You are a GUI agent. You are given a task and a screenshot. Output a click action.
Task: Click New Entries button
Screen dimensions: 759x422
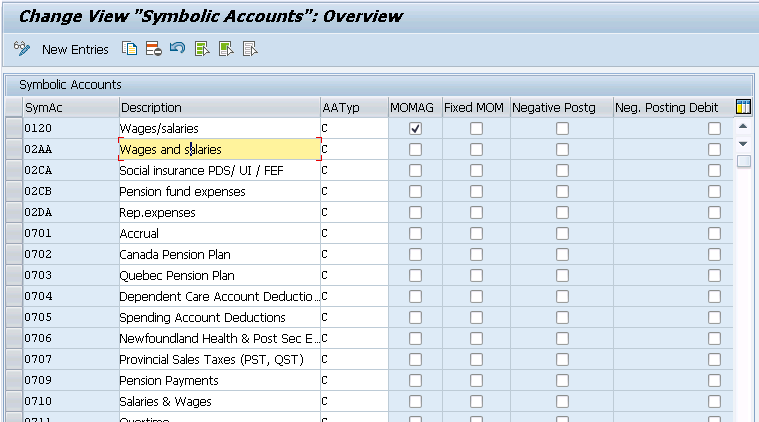point(75,49)
